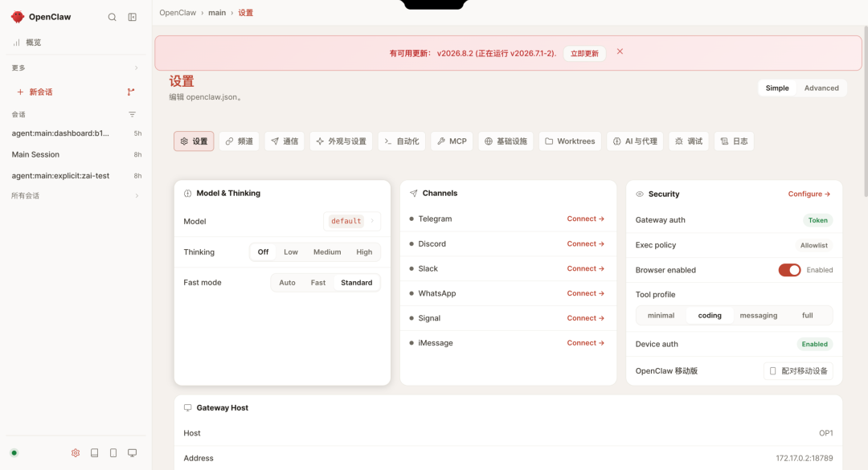Image resolution: width=868 pixels, height=470 pixels.
Task: Connect the Discord channel
Action: 585,243
